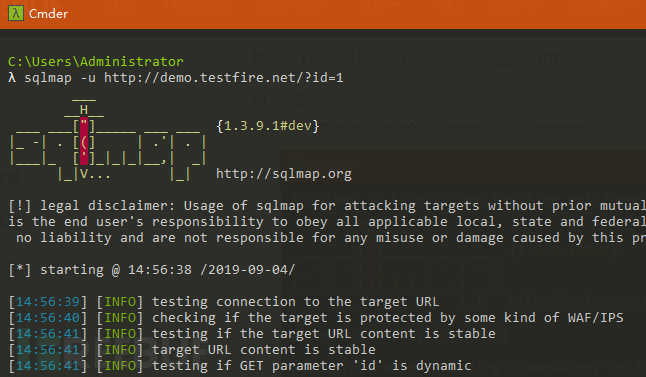646x377 pixels.
Task: Click the white lambda prompt symbol
Action: [x=12, y=77]
